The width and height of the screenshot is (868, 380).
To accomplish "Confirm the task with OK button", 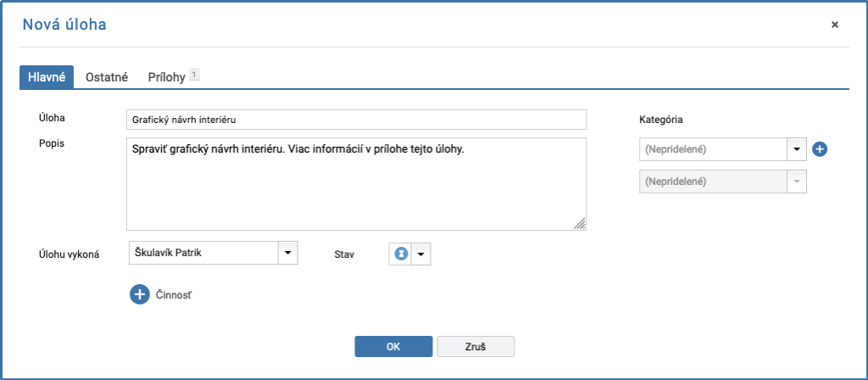I will [393, 347].
